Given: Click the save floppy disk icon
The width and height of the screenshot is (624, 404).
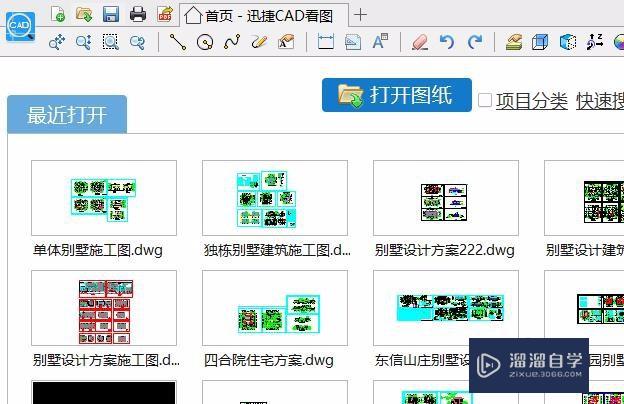Looking at the screenshot, I should pyautogui.click(x=111, y=14).
